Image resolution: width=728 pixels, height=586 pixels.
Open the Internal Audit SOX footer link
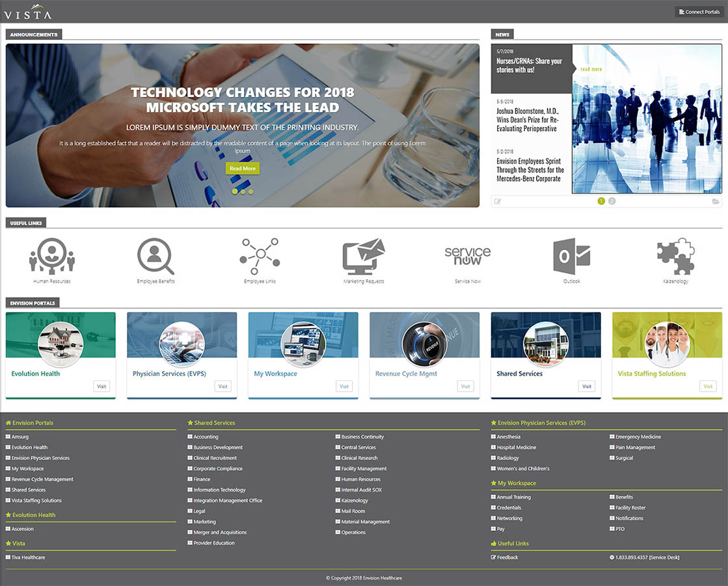coord(362,490)
